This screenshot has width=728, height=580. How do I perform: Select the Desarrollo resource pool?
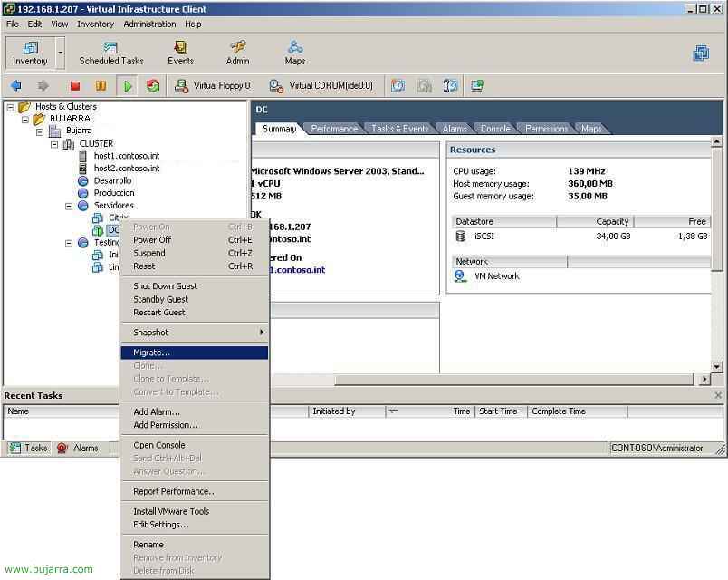pyautogui.click(x=112, y=180)
